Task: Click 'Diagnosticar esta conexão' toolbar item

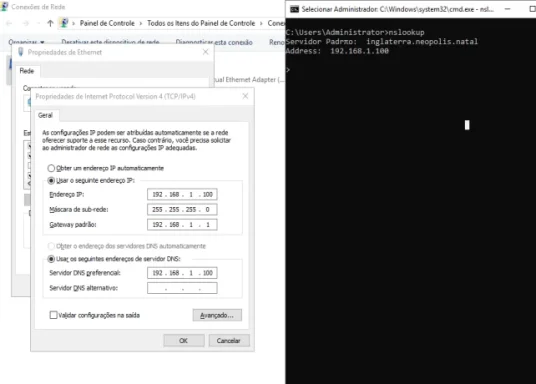Action: click(214, 42)
